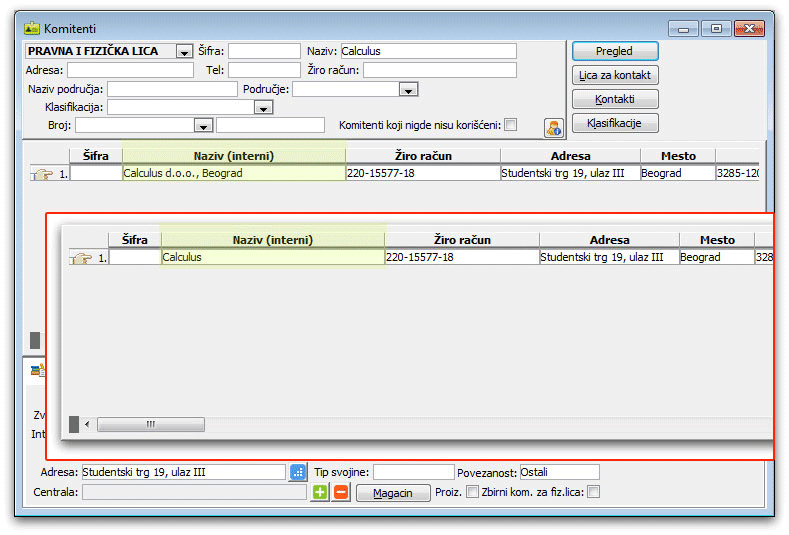Enable the Proiz. checkbox

(x=473, y=492)
